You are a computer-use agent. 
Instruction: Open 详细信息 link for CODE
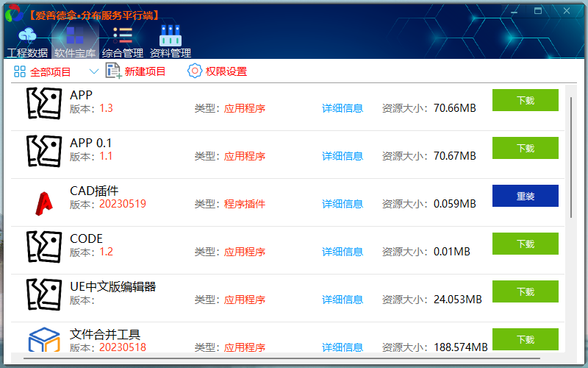point(342,252)
